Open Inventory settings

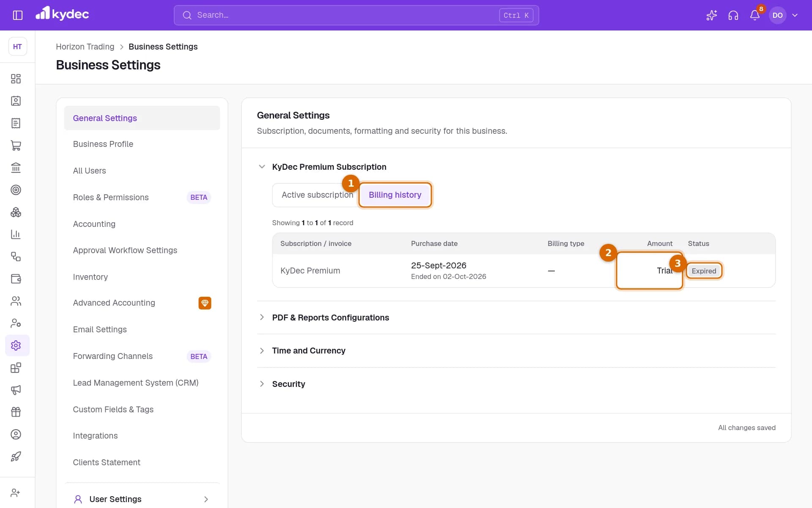(142, 277)
